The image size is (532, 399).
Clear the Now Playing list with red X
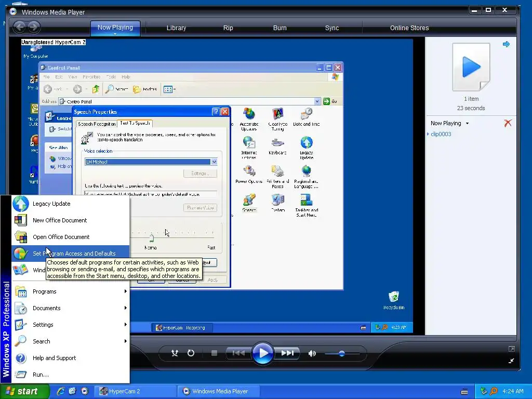pos(508,123)
